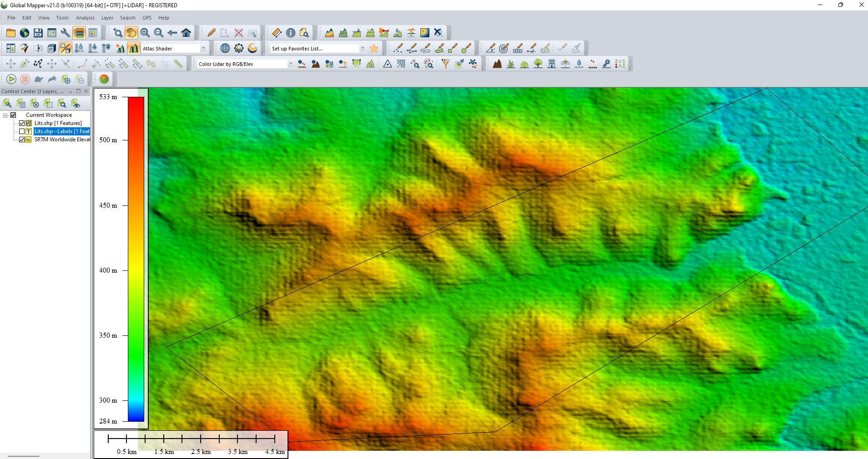Select the create area feature pencil tool

pyautogui.click(x=439, y=48)
